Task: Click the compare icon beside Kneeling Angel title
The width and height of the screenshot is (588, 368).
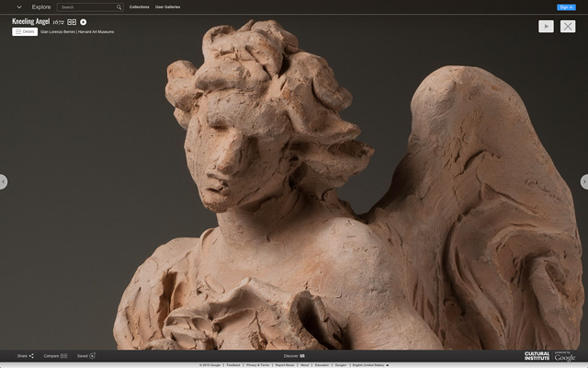Action: click(x=72, y=22)
